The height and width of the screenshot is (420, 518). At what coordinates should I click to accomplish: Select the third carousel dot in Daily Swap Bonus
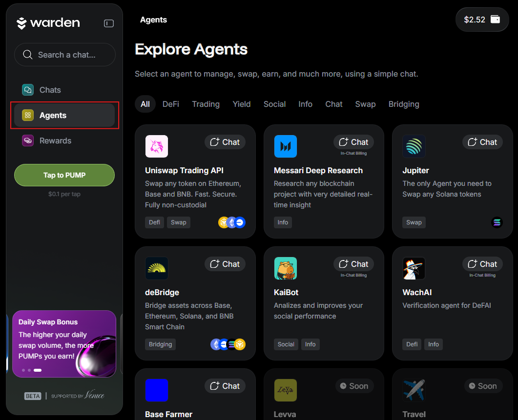[x=37, y=370]
